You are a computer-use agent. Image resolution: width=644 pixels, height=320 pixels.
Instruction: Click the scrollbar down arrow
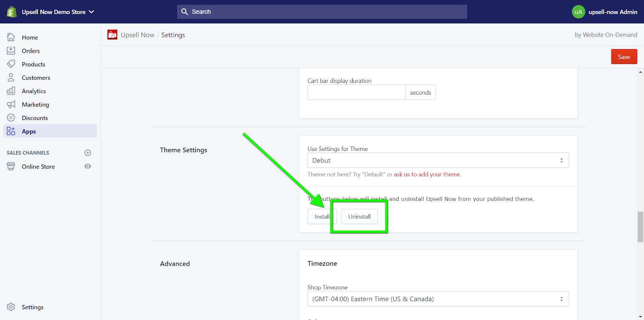tap(640, 317)
